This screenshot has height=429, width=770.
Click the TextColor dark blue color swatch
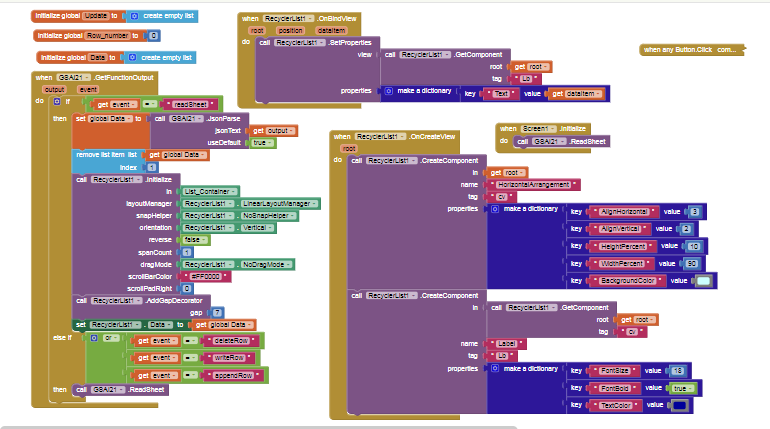click(680, 405)
